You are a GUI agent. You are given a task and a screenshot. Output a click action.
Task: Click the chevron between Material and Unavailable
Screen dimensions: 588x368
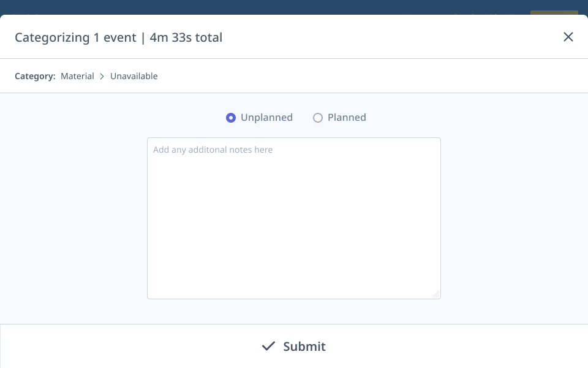[102, 76]
